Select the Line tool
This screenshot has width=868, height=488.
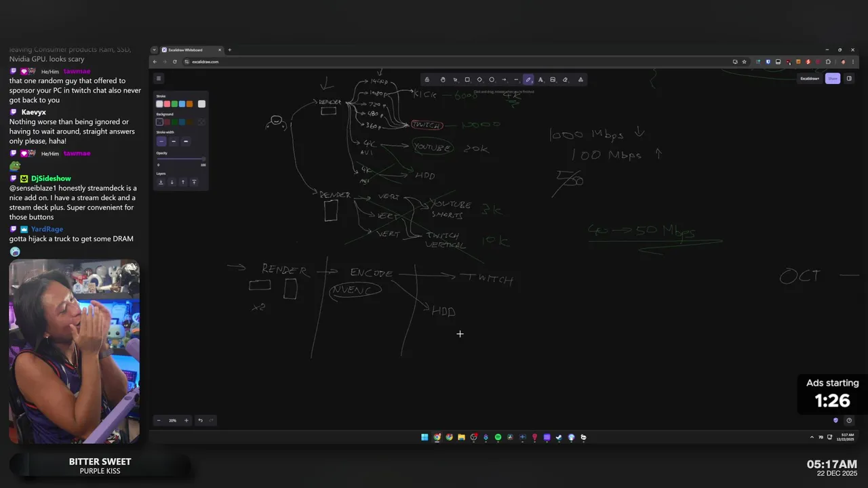click(516, 79)
